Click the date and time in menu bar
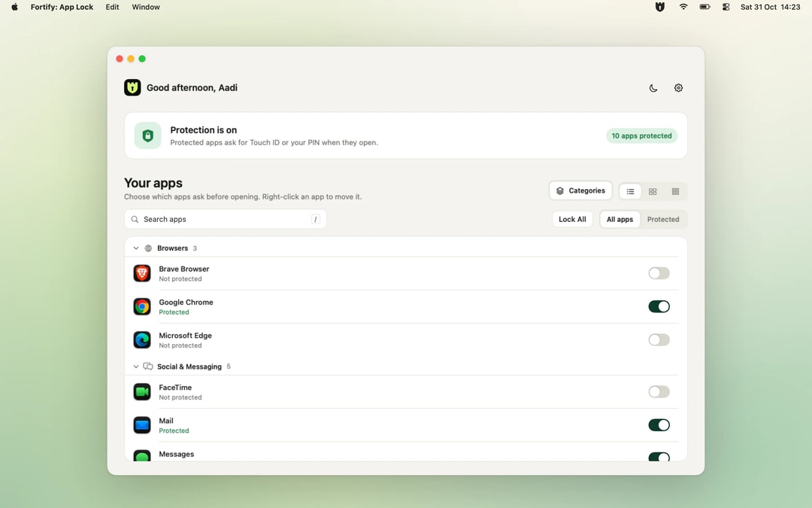 coord(770,7)
